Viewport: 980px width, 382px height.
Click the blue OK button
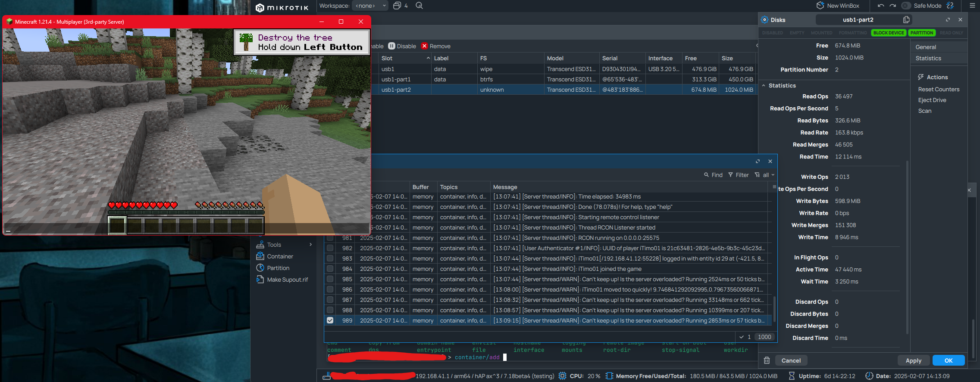949,360
